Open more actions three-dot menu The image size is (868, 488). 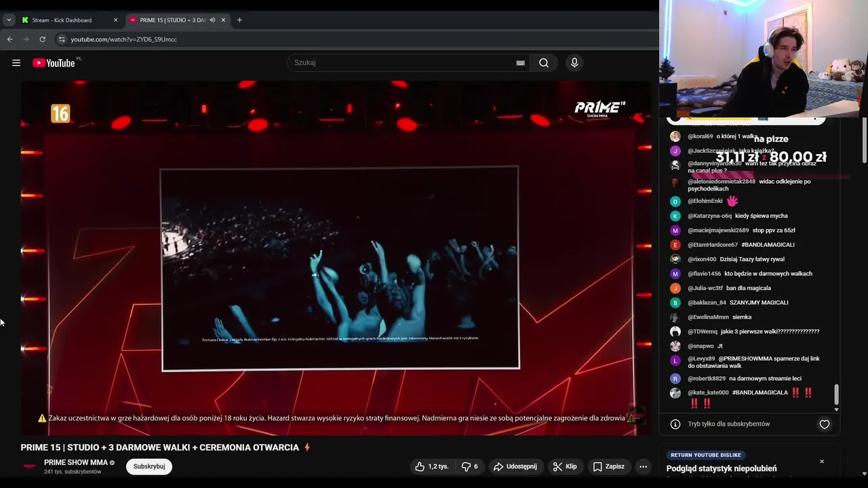pyautogui.click(x=644, y=466)
